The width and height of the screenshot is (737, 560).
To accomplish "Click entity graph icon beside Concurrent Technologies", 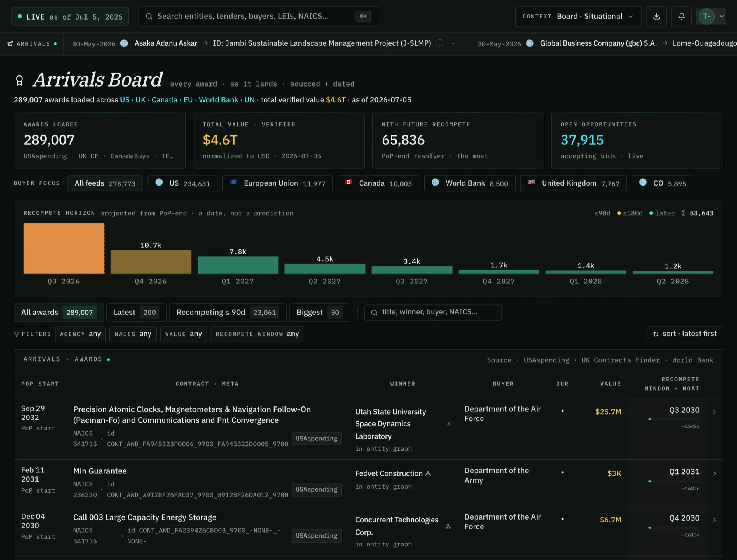I will [448, 526].
